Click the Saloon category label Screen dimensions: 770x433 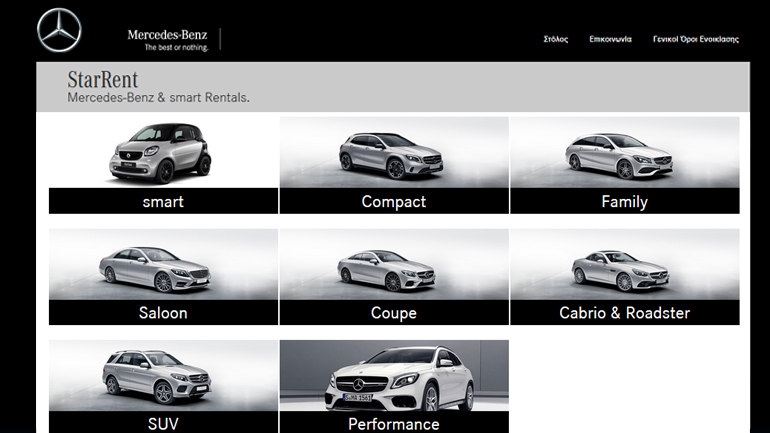[x=164, y=312]
